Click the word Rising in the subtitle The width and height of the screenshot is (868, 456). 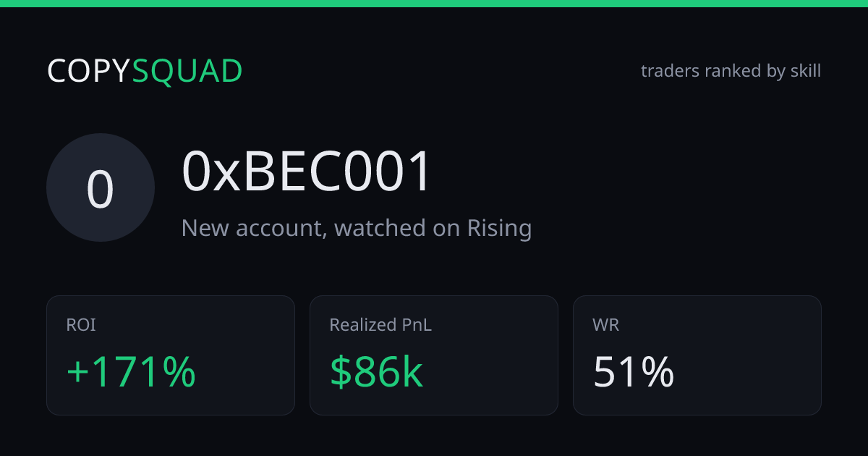coord(500,228)
